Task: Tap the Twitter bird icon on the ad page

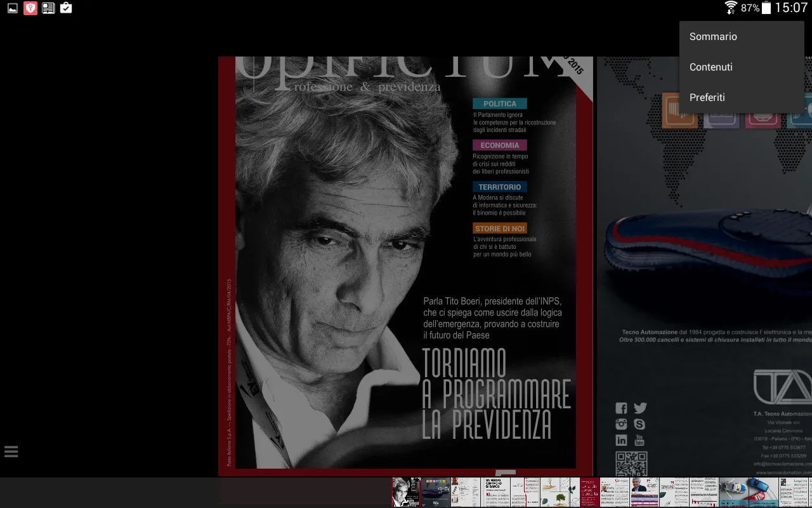Action: coord(639,408)
